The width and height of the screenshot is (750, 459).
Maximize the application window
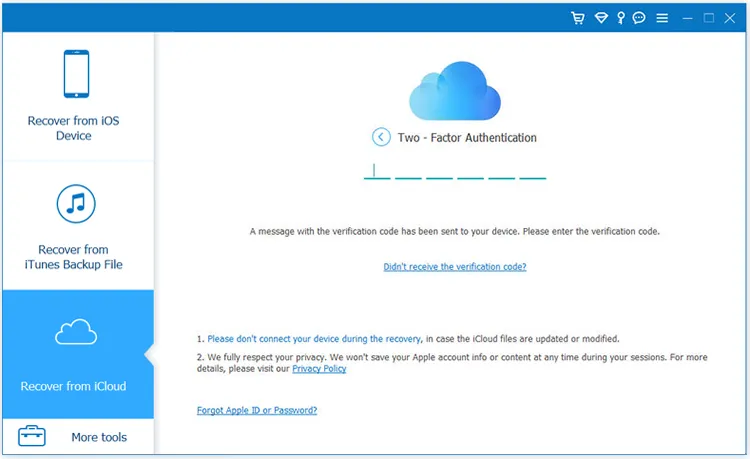pyautogui.click(x=709, y=18)
